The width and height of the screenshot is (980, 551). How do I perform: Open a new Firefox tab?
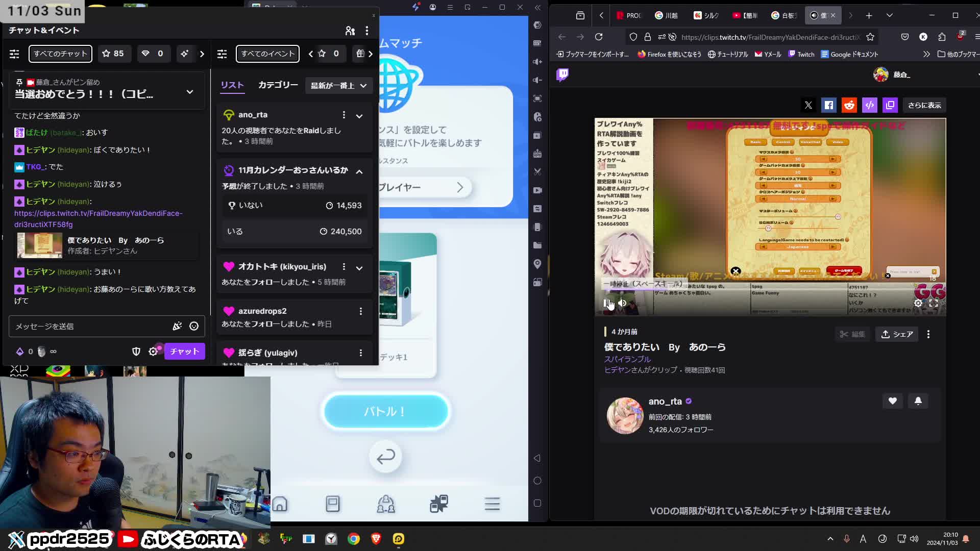point(869,15)
